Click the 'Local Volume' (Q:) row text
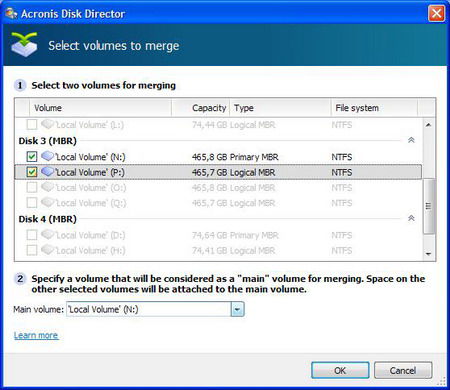 [91, 203]
